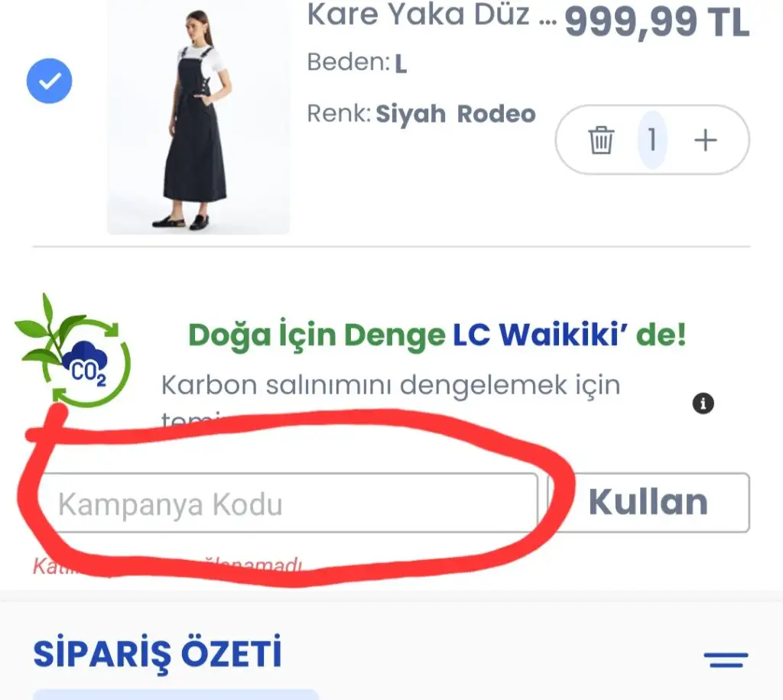783x700 pixels.
Task: Tap the Beden: L size label
Action: [356, 63]
